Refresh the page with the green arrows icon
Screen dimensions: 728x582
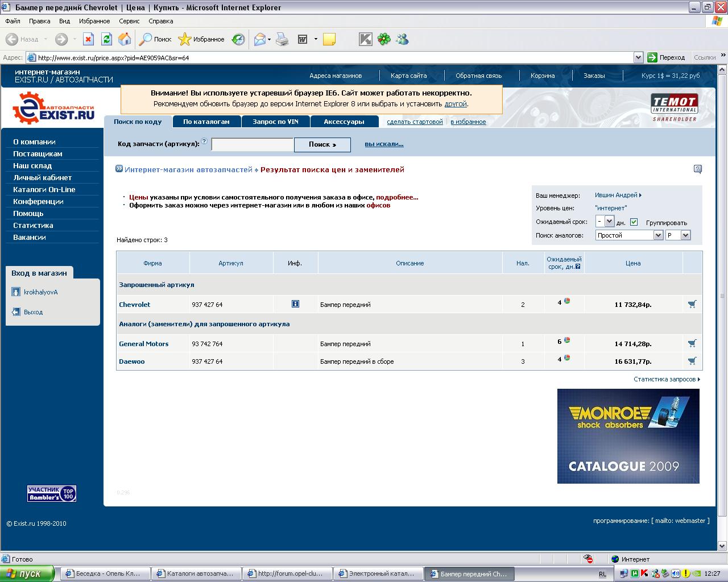(106, 39)
